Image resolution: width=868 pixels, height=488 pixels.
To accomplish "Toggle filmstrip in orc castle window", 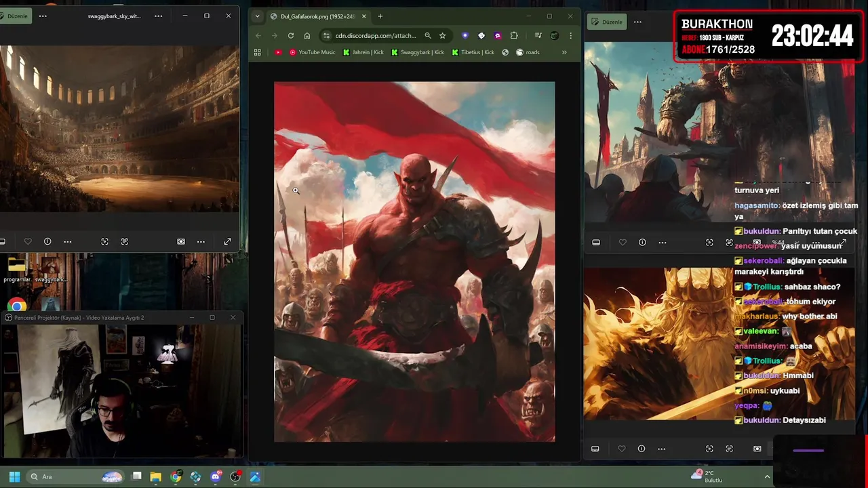I will pyautogui.click(x=596, y=242).
